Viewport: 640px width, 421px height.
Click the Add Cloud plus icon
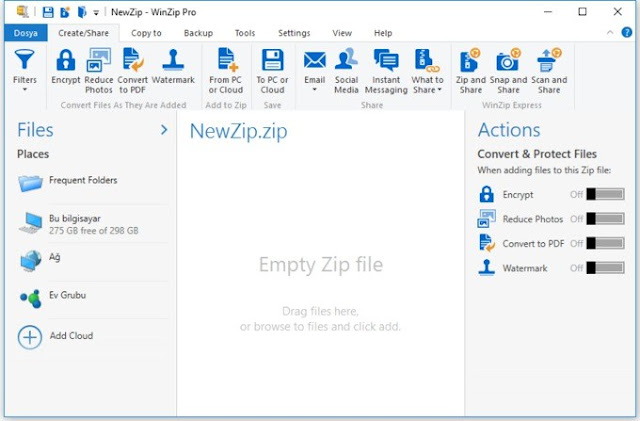click(30, 337)
